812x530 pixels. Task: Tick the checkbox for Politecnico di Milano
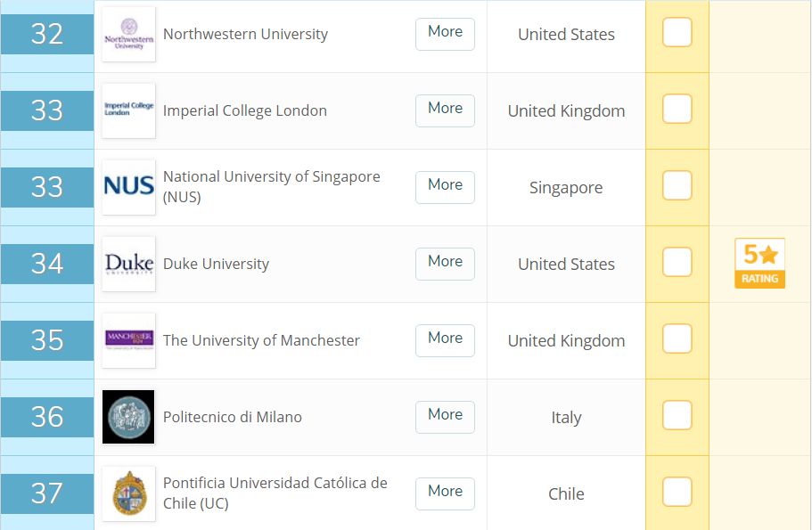click(x=677, y=415)
